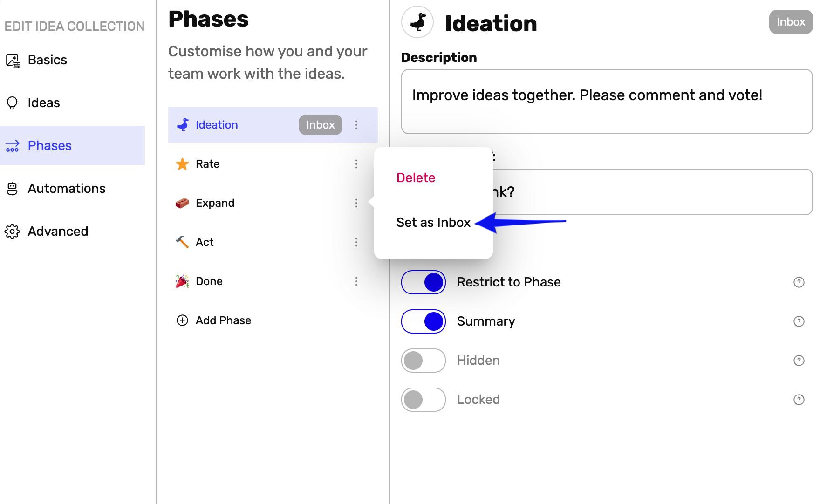Click the duck icon next to Ideation phase

(183, 124)
